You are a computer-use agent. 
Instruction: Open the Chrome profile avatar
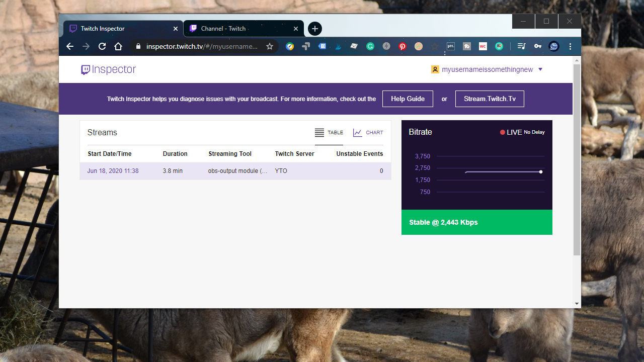pos(554,46)
